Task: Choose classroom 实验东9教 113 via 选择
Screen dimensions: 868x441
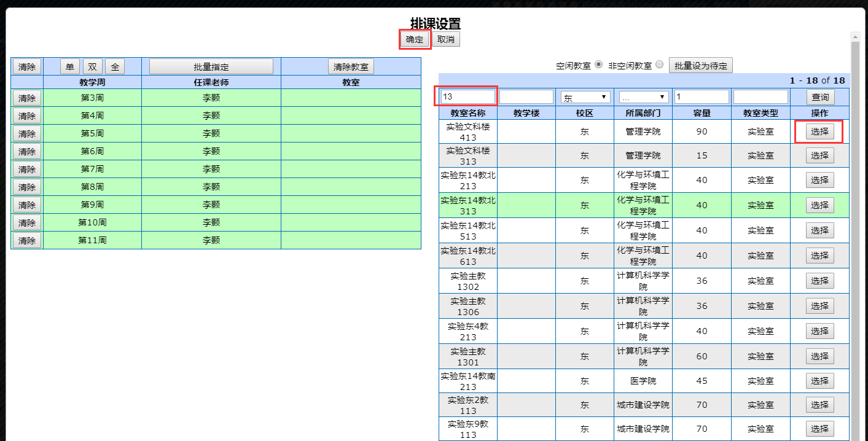Action: point(820,429)
